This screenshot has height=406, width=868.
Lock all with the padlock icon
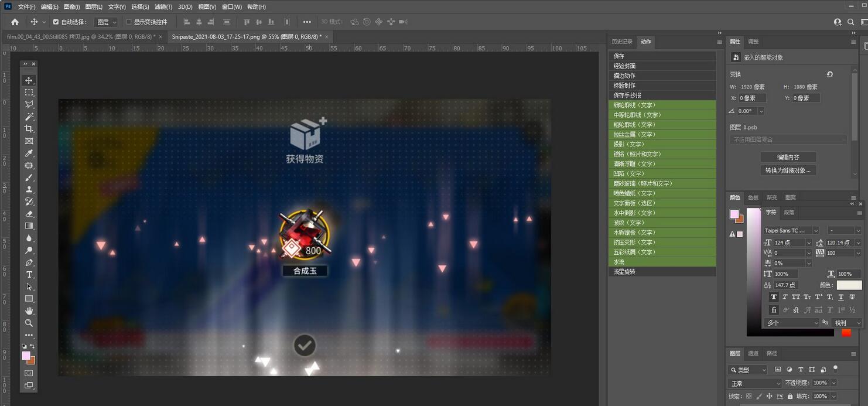(x=790, y=397)
